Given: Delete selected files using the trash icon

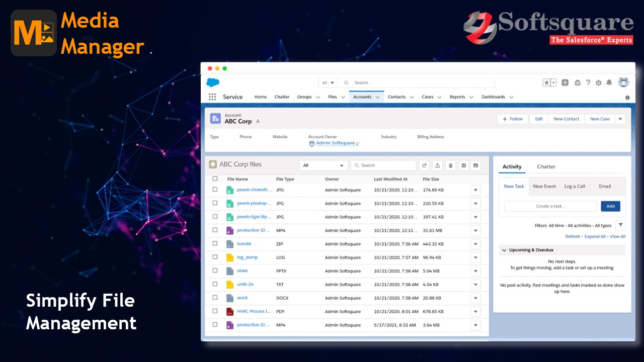Looking at the screenshot, I should [450, 165].
